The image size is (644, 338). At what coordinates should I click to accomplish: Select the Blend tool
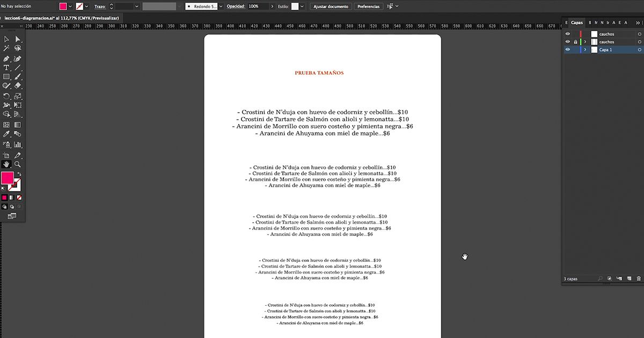(18, 134)
